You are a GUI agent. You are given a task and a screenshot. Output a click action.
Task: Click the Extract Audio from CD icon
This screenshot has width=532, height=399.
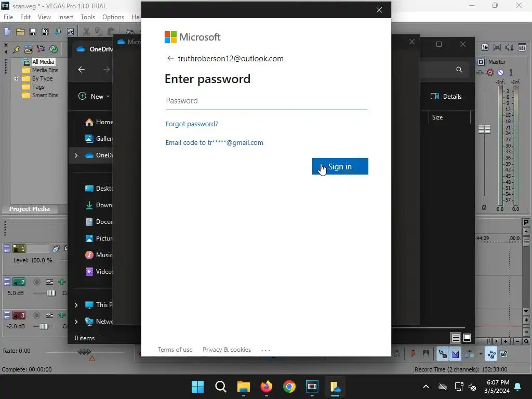tap(54, 49)
